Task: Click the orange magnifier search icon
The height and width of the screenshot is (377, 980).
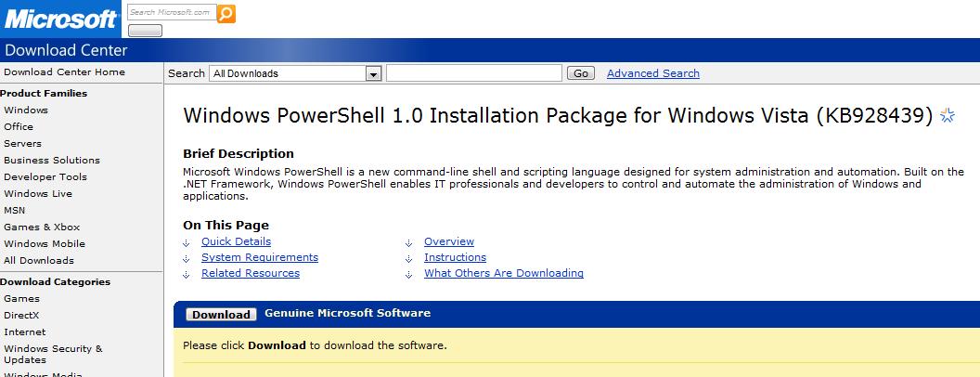Action: 226,13
